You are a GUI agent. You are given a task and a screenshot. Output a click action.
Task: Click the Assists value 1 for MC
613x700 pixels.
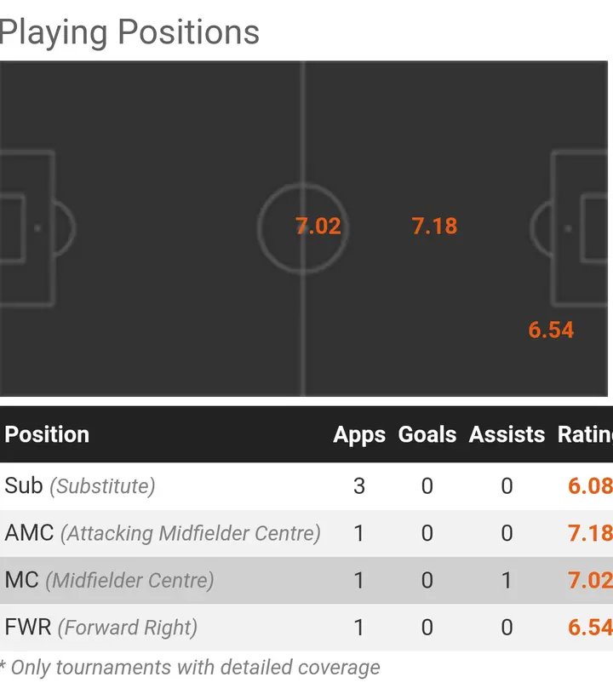point(507,581)
